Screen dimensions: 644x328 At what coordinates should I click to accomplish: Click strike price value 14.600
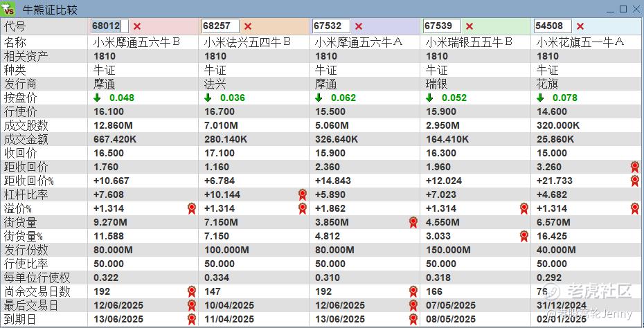point(552,111)
